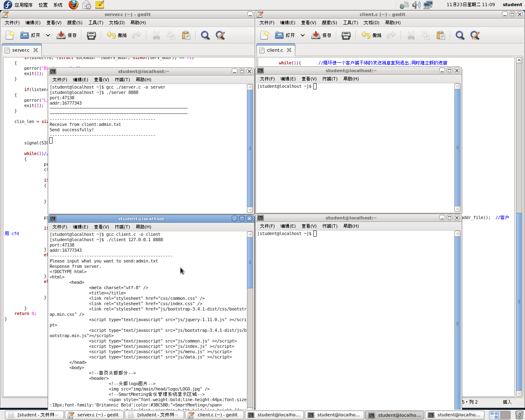Open find and replace in server.c gedit
This screenshot has width=525, height=420.
(x=220, y=35)
